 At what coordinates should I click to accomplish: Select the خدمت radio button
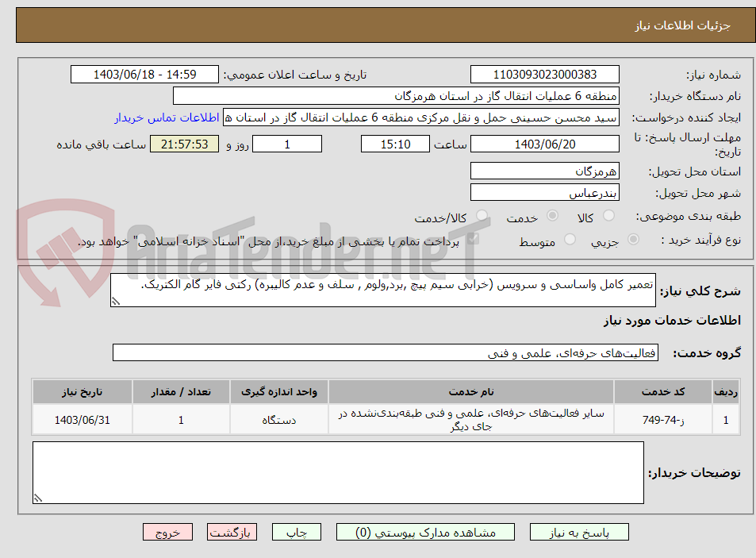click(x=552, y=216)
